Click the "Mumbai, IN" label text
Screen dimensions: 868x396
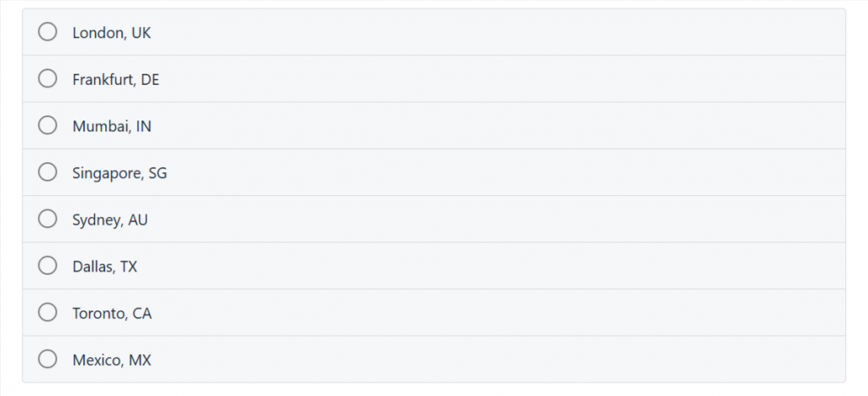point(112,127)
